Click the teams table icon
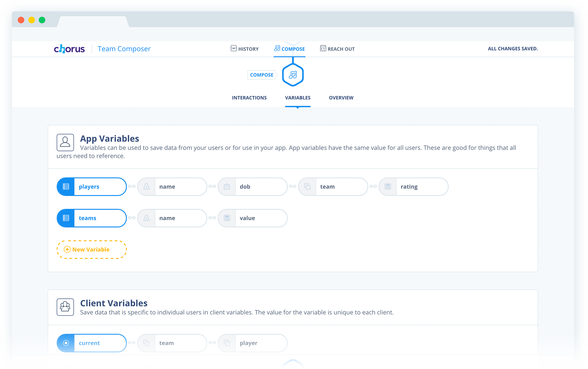This screenshot has width=588, height=369. point(66,218)
